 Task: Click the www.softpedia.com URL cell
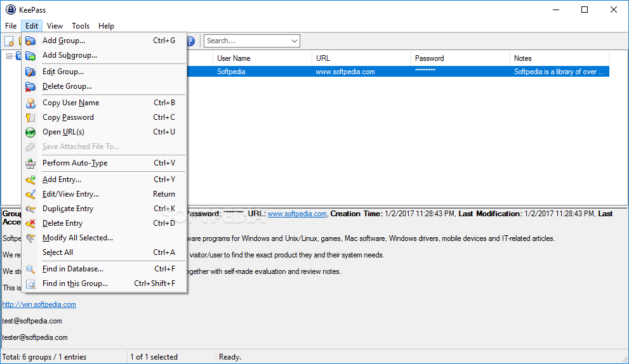345,72
